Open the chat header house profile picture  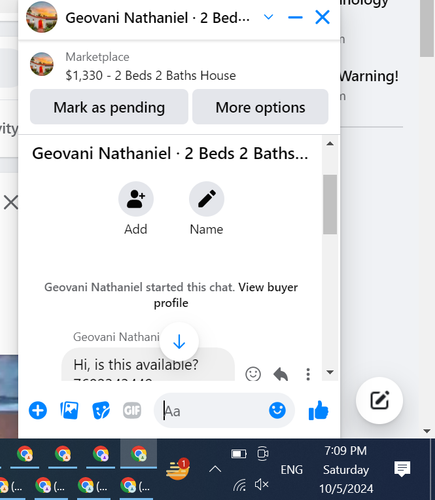42,17
